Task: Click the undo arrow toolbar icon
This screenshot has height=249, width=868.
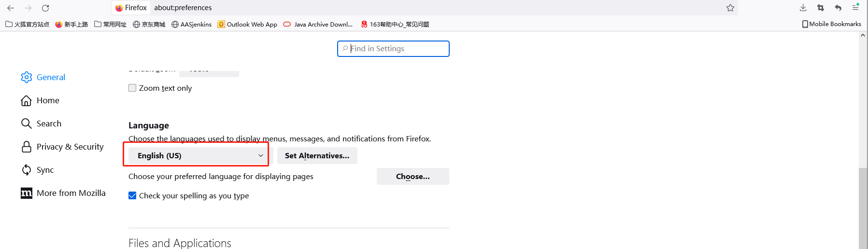Action: tap(838, 8)
